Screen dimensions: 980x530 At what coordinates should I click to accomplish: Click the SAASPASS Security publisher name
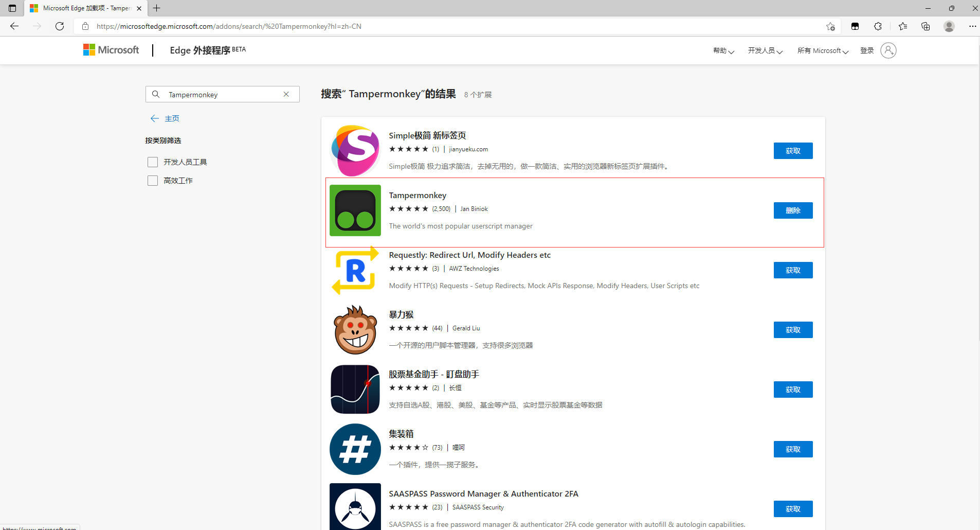(x=478, y=507)
